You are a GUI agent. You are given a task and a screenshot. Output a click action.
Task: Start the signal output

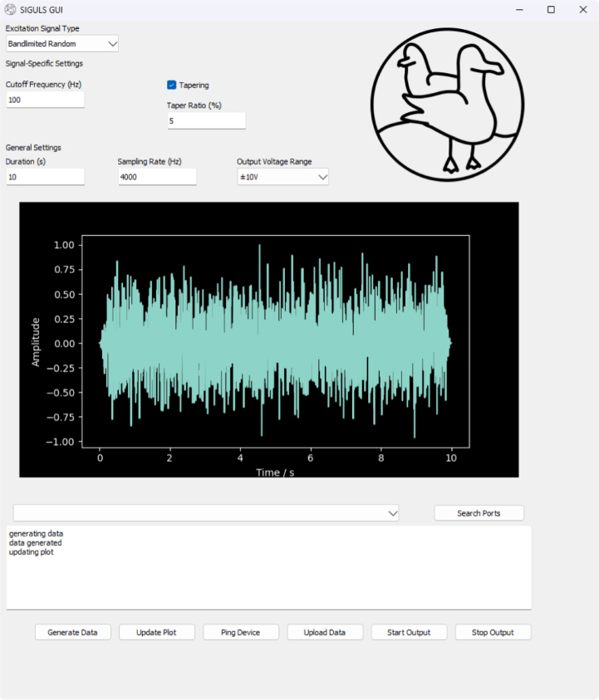(409, 632)
